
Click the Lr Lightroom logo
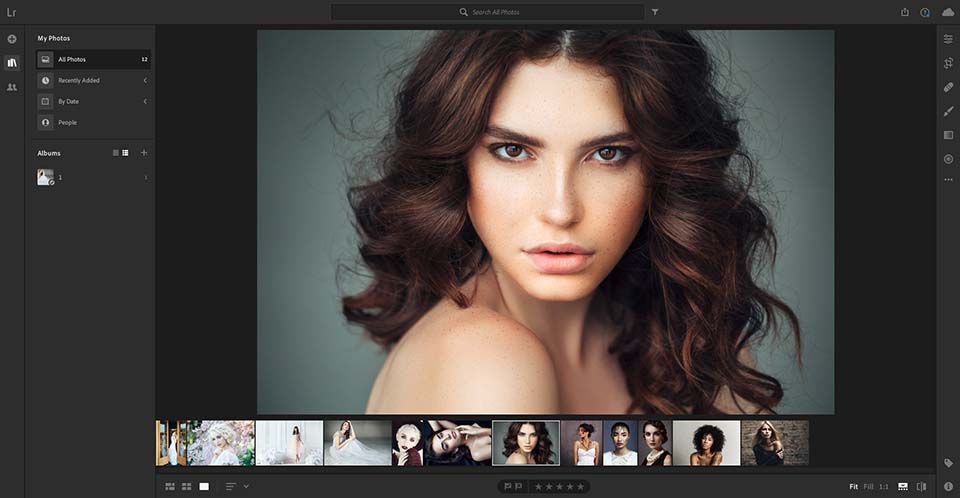11,12
